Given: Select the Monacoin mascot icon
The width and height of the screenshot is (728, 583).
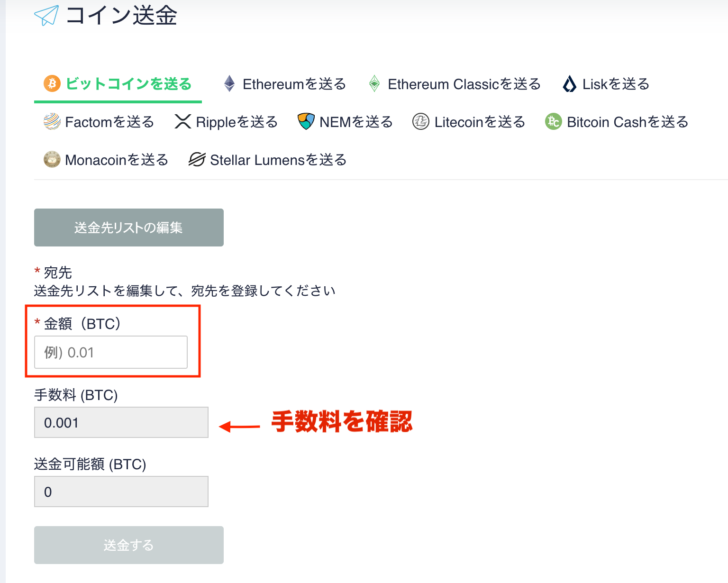Looking at the screenshot, I should tap(51, 160).
